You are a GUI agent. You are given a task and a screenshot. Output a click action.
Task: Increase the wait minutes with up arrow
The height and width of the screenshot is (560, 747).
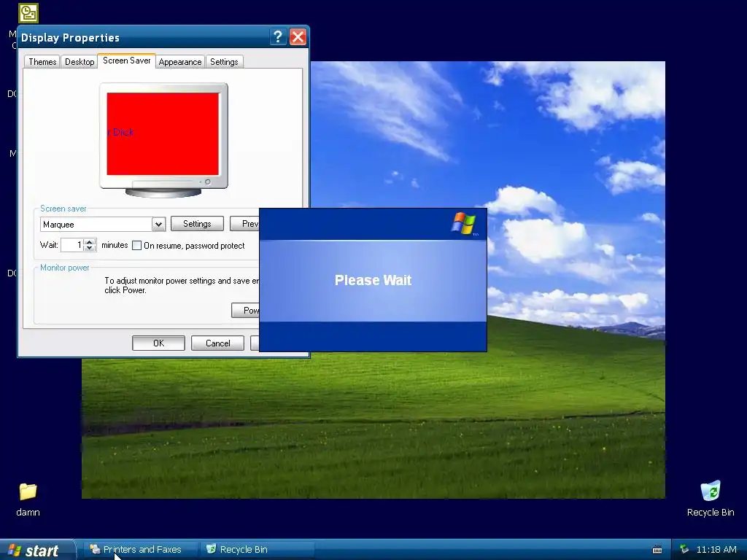(90, 242)
